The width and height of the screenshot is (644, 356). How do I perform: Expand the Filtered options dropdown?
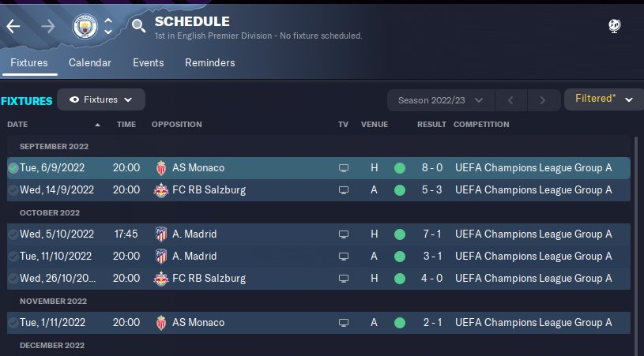[604, 99]
